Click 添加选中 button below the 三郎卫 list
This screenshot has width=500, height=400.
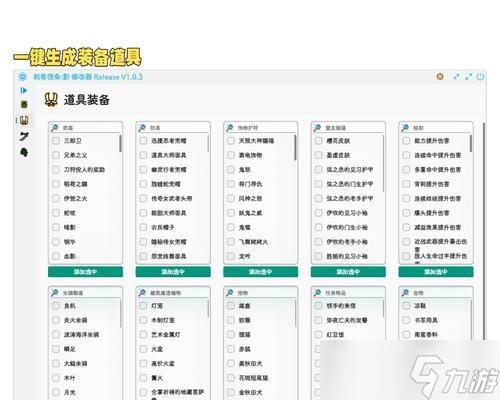(85, 272)
